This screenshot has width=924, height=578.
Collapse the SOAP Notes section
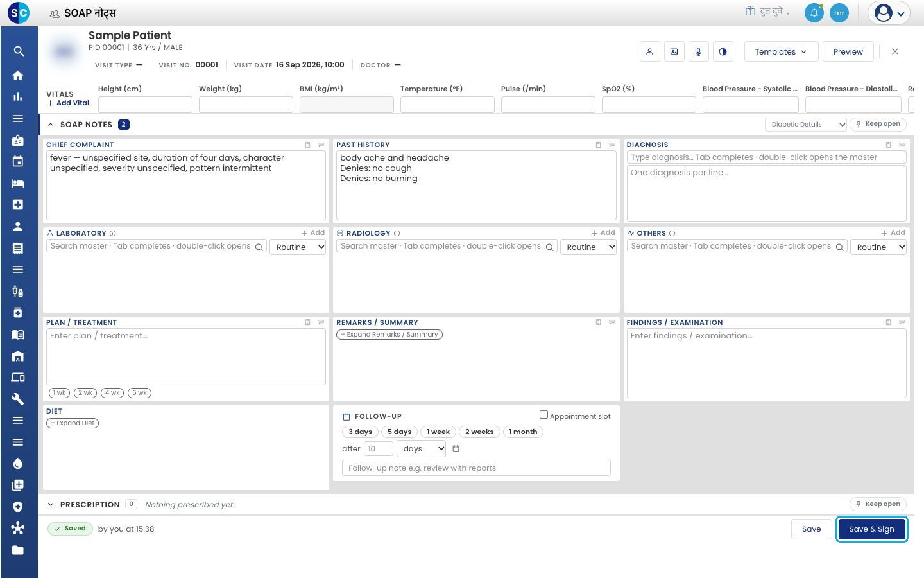point(51,125)
